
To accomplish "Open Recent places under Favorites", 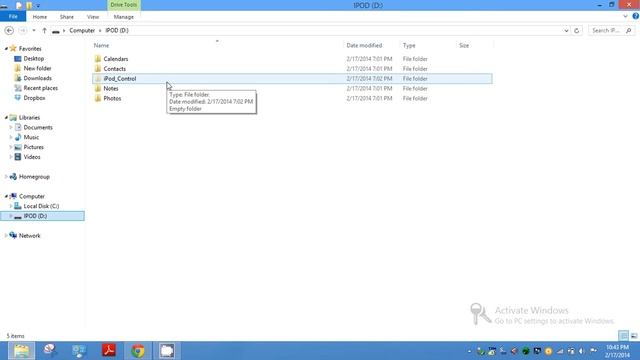I will (40, 88).
